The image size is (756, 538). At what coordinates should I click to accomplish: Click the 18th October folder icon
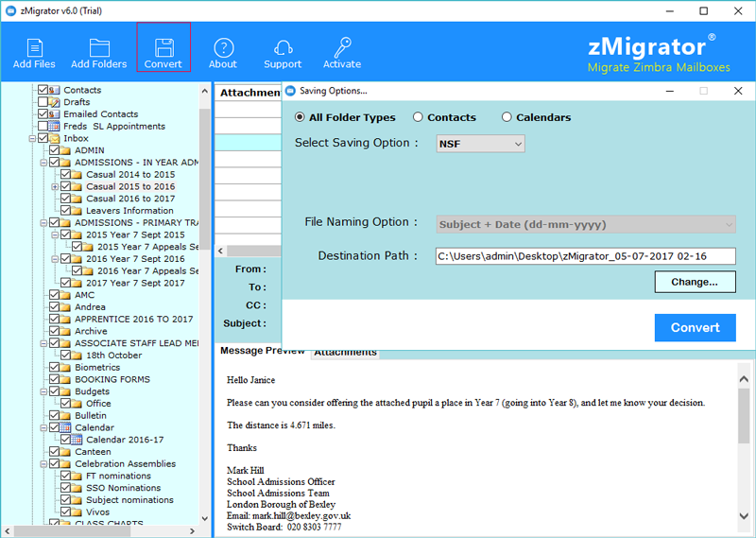tap(77, 356)
